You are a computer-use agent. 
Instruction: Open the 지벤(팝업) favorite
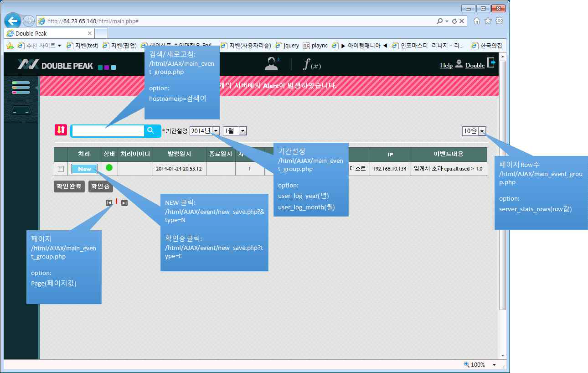coord(119,46)
